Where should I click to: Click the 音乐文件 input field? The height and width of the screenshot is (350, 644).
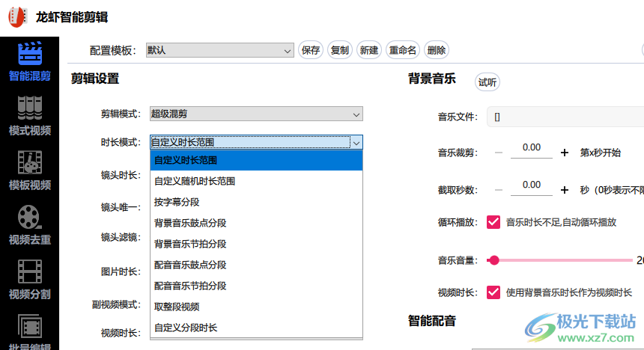(565, 117)
